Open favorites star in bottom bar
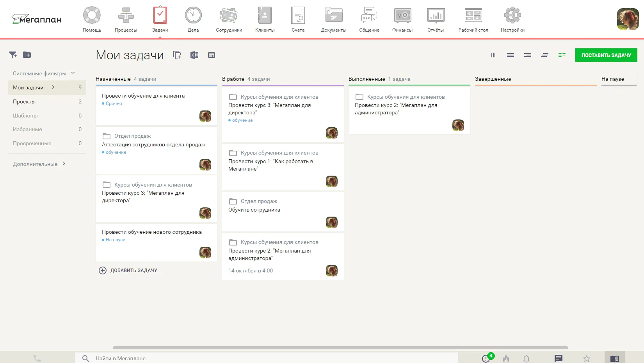This screenshot has height=363, width=644. click(587, 358)
